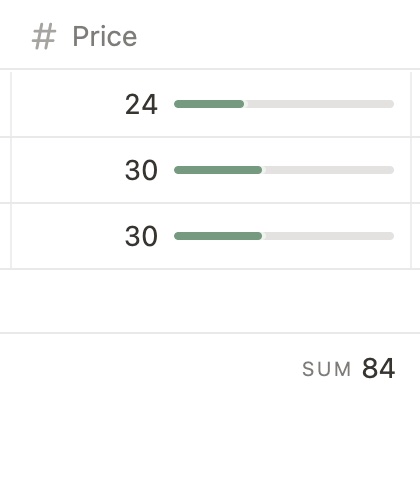Click blank space left of the 24 value
The height and width of the screenshot is (496, 420).
(67, 104)
